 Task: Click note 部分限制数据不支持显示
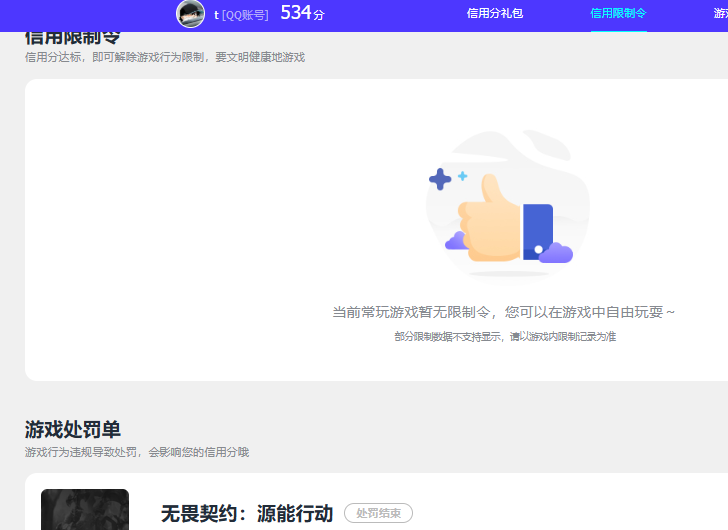(x=448, y=336)
